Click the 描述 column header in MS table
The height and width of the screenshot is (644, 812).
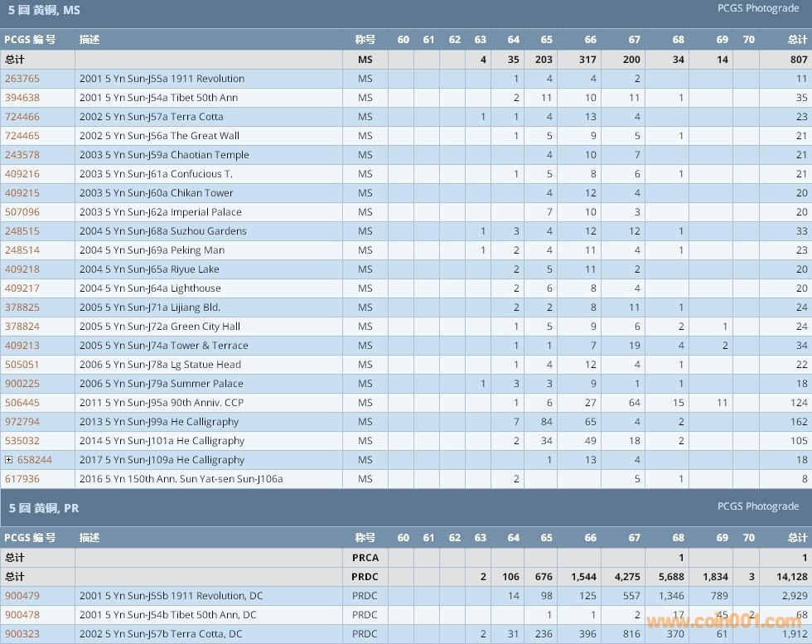pos(89,40)
